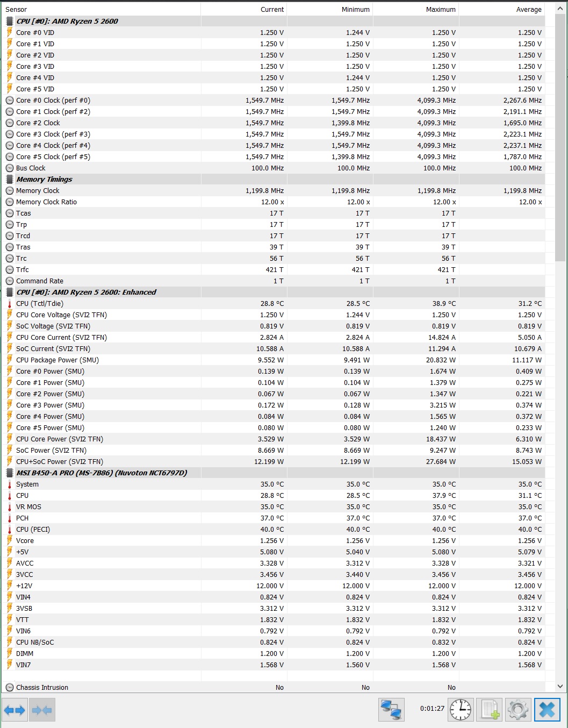This screenshot has width=568, height=728.
Task: Select the Chassis Intrusion sensor row
Action: (42, 688)
